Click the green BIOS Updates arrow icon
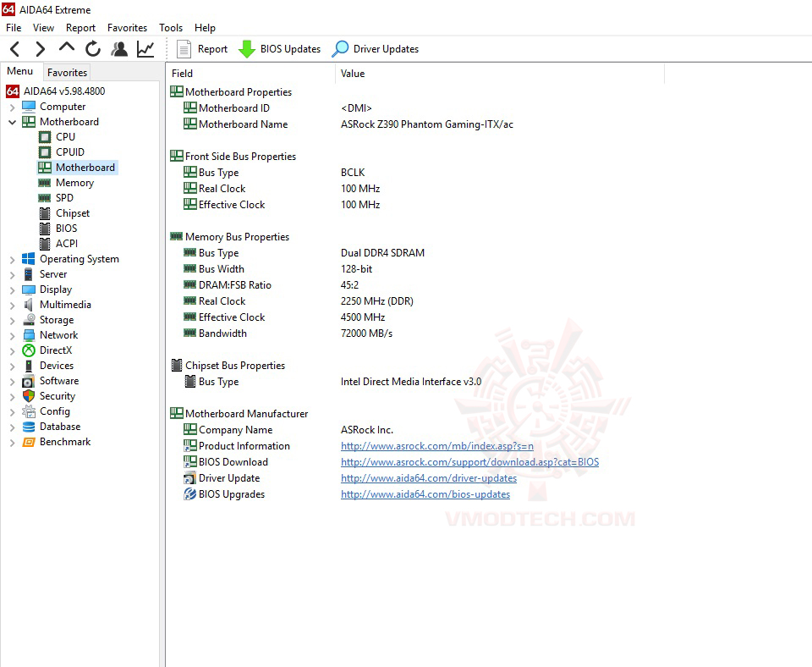Viewport: 812px width, 667px height. [x=246, y=49]
